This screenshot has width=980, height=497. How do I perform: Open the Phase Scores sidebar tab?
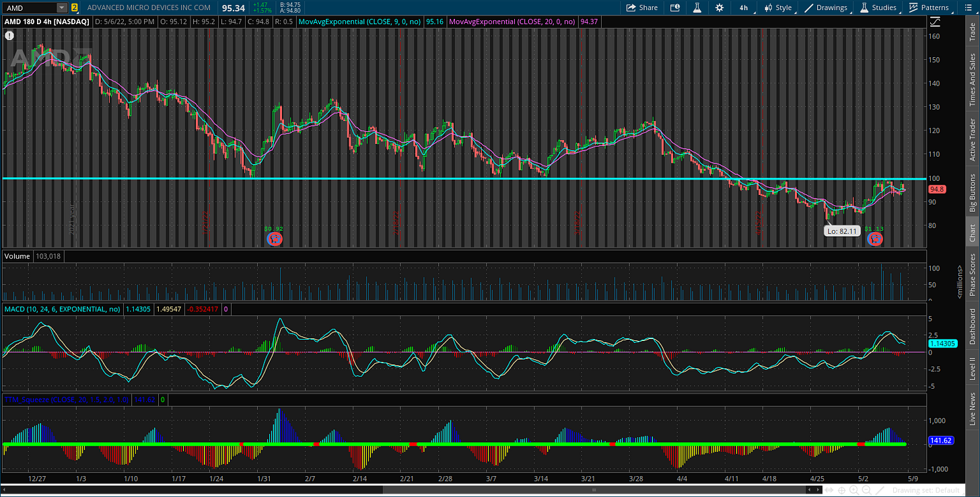click(x=971, y=274)
